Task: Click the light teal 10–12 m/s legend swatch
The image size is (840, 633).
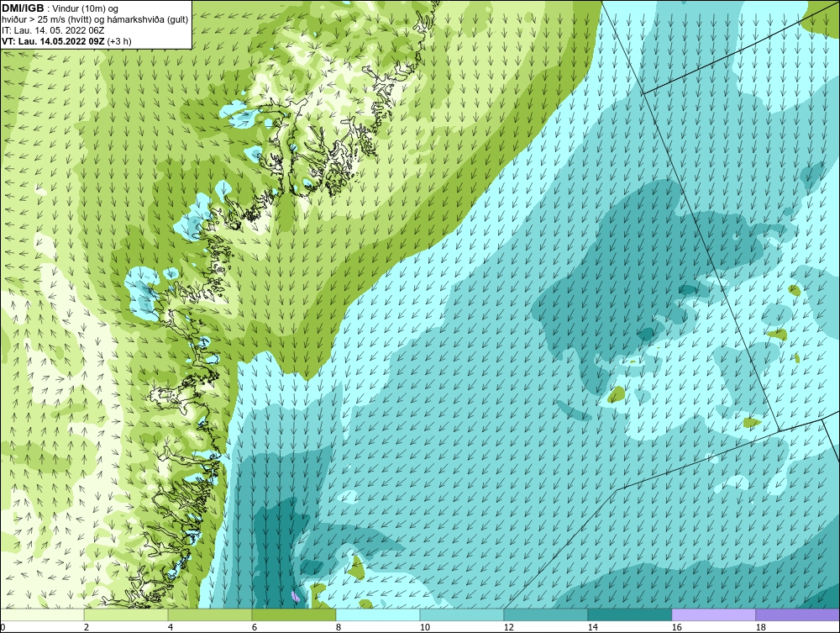Action: (x=462, y=615)
